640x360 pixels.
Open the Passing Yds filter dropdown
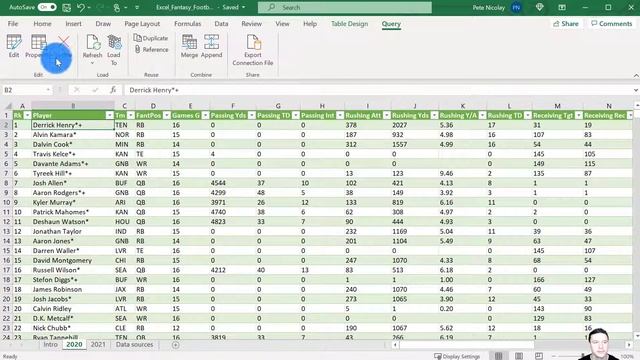pyautogui.click(x=251, y=116)
